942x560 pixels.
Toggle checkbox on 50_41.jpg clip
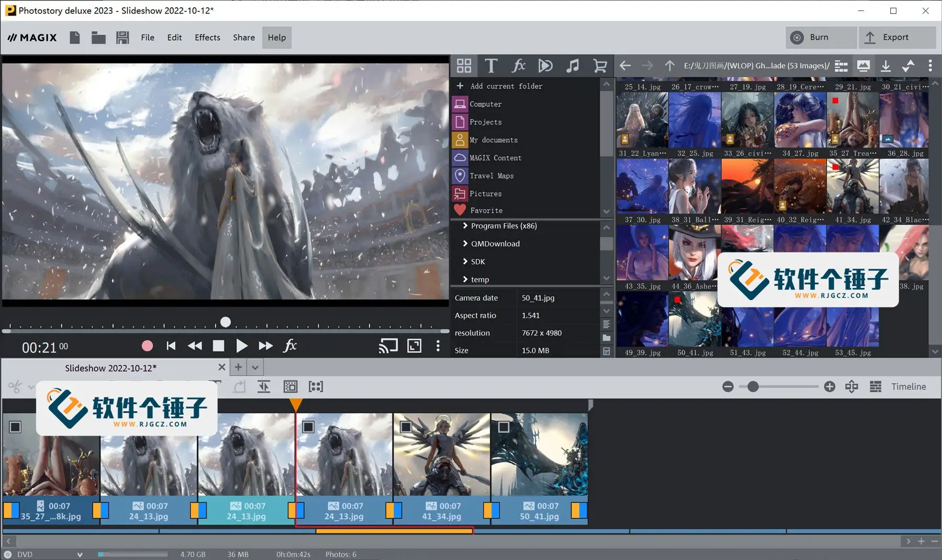(x=503, y=427)
